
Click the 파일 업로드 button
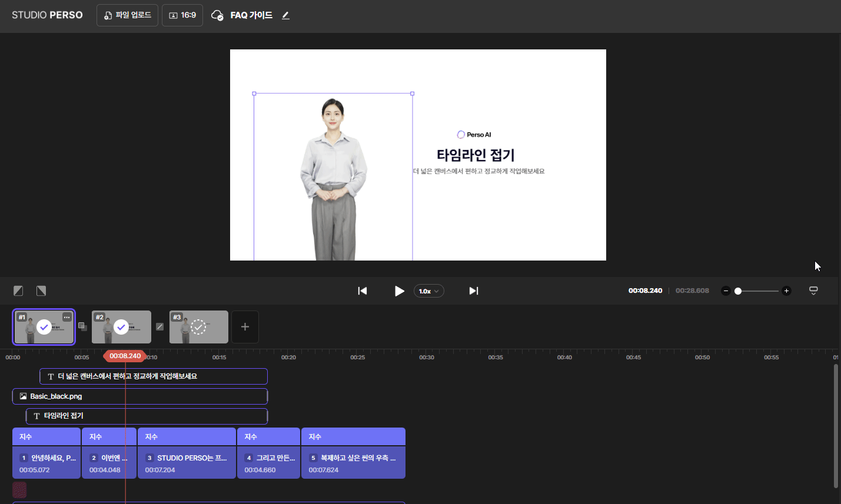127,15
